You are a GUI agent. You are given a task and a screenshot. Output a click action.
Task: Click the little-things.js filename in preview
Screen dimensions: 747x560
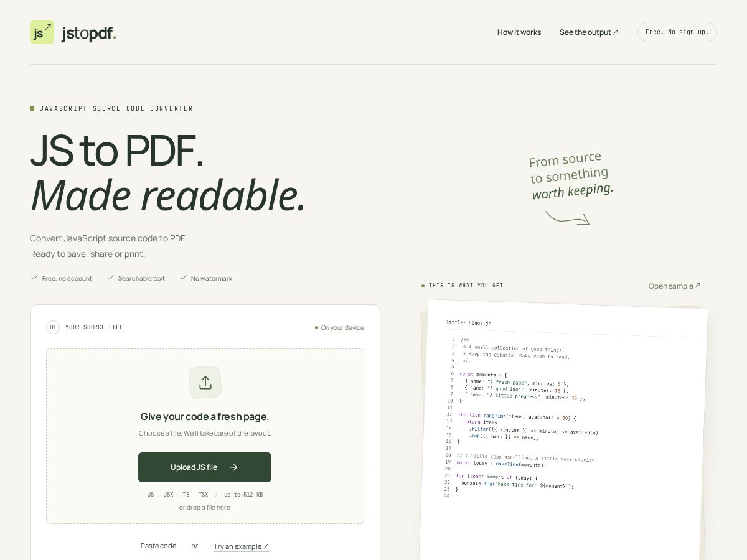[x=469, y=323]
